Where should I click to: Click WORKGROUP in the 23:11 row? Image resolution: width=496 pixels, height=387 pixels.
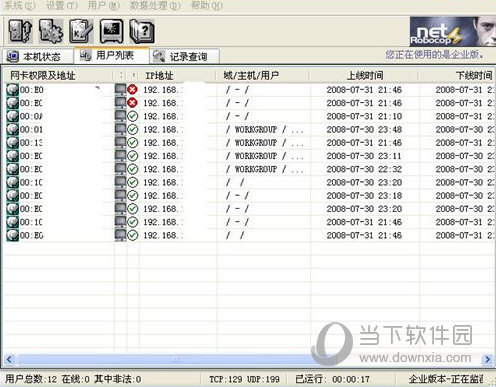point(256,156)
